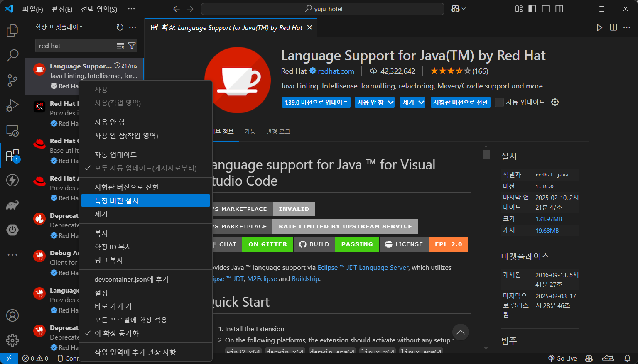This screenshot has width=638, height=364.
Task: Open the Manage gear in activity bar
Action: click(x=12, y=340)
